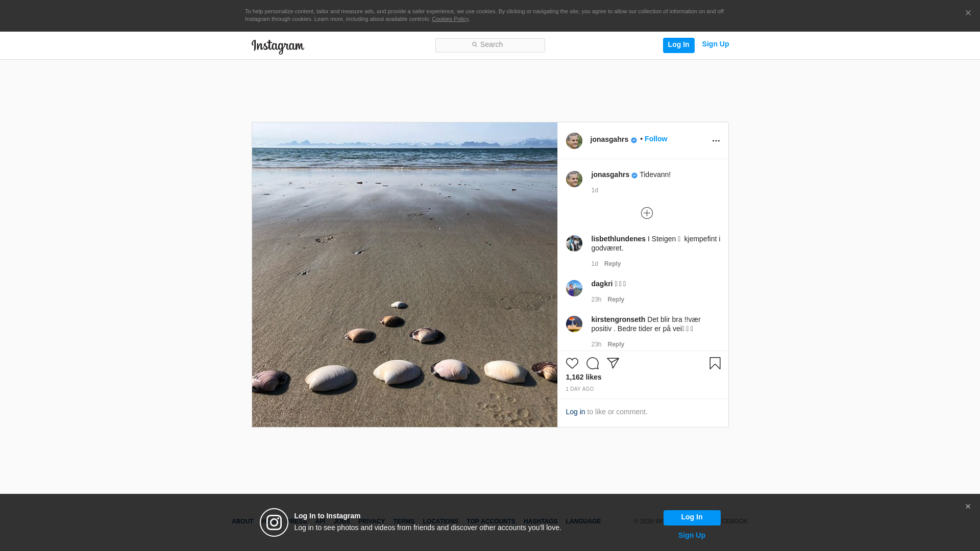
Task: Open TERMS footer link
Action: click(x=404, y=521)
